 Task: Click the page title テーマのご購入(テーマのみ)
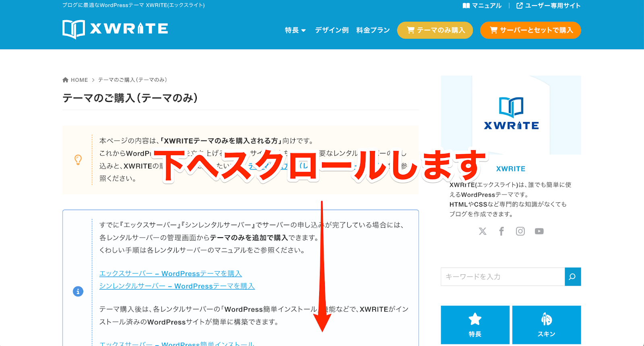[x=130, y=98]
